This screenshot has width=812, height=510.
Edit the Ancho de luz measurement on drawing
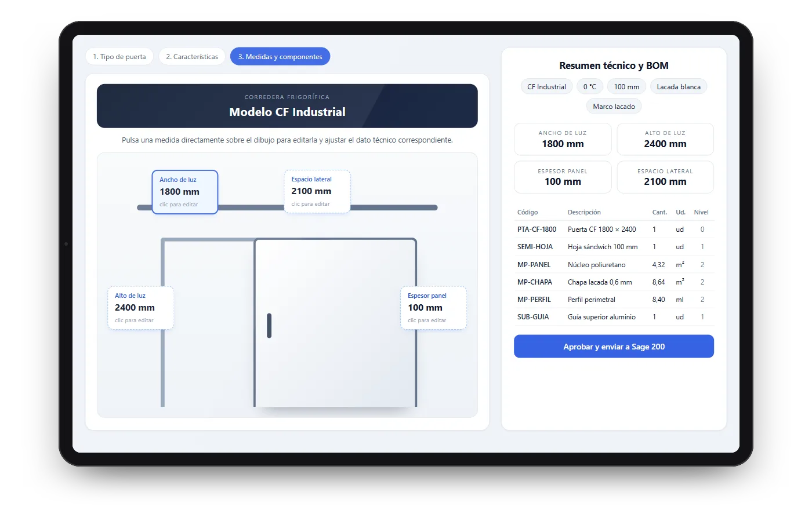click(185, 192)
